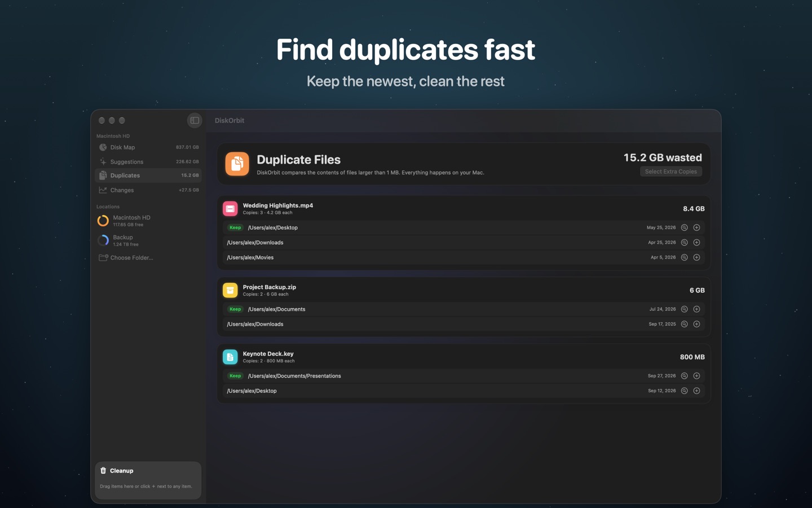
Task: Click /Users/alex/Downloads path dated Apr 25
Action: (x=255, y=243)
